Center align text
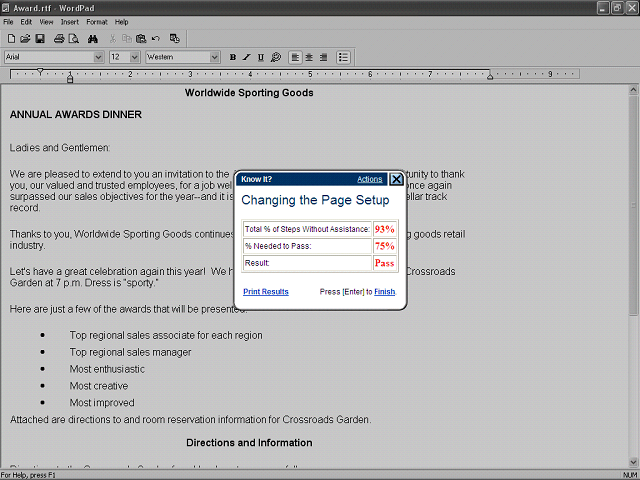The height and width of the screenshot is (480, 640). (309, 57)
